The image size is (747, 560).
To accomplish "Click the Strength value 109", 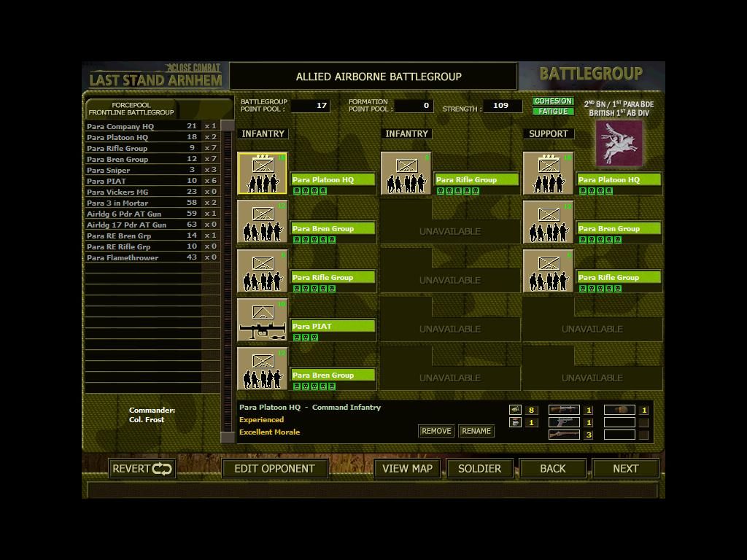I will pyautogui.click(x=503, y=105).
